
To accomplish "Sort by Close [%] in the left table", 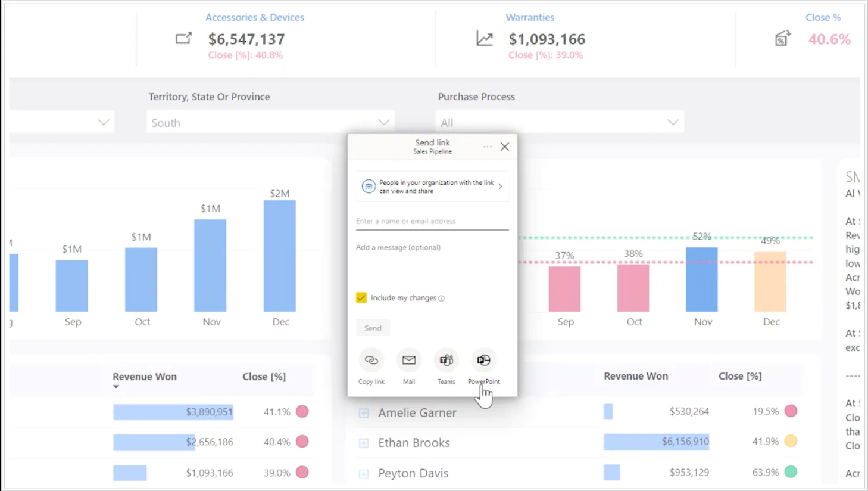I will 264,377.
